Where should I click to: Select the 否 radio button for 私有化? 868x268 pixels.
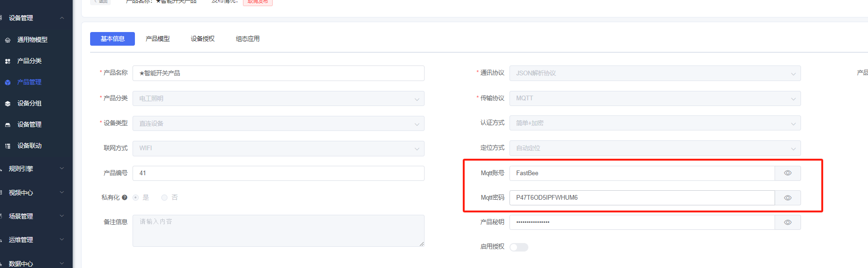pos(165,197)
